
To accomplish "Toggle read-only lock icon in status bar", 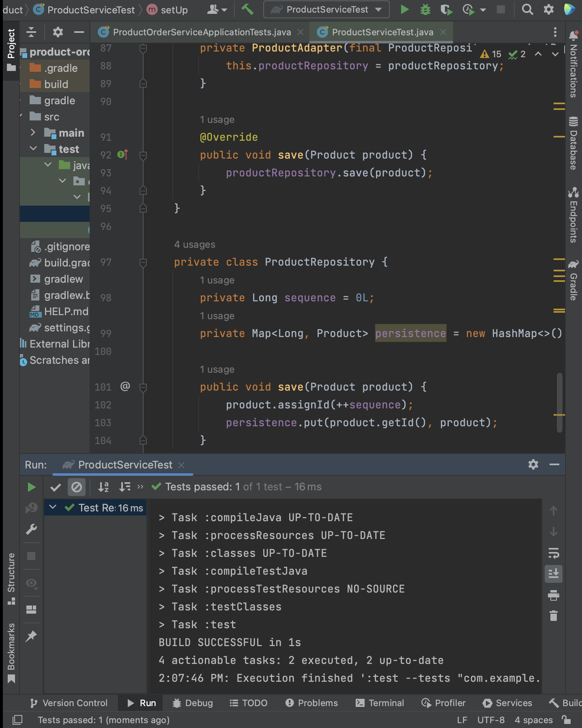I will click(566, 720).
